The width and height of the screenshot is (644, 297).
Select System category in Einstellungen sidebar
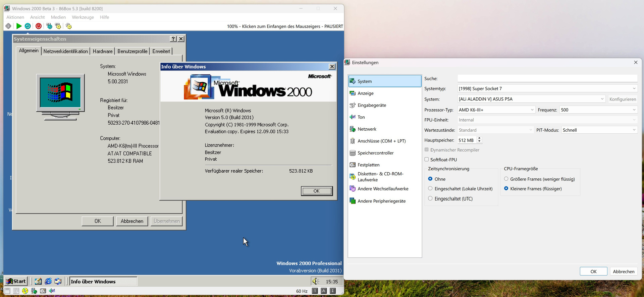[385, 81]
